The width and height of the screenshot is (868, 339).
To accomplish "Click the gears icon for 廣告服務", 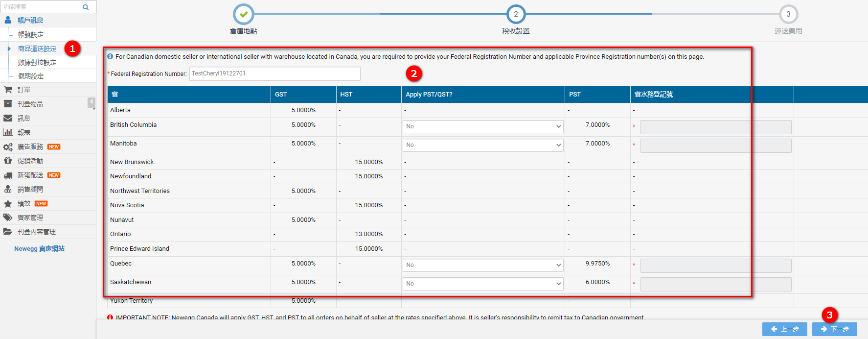I will pos(8,147).
